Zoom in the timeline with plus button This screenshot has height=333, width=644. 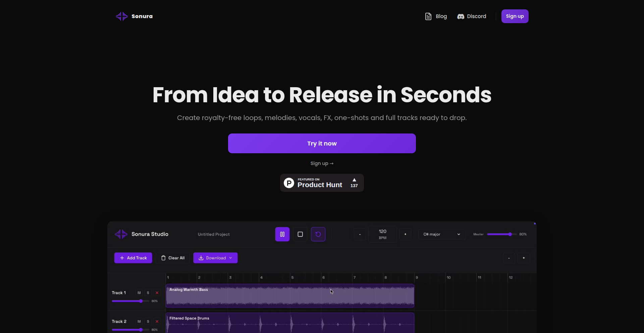524,258
